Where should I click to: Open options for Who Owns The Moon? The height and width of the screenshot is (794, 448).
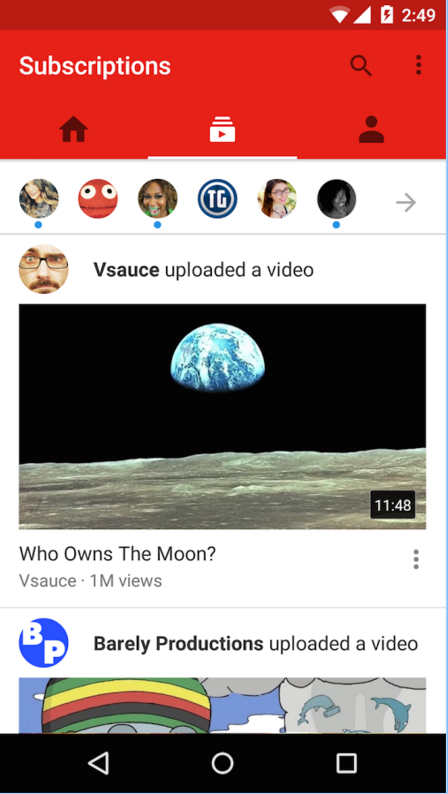click(416, 559)
